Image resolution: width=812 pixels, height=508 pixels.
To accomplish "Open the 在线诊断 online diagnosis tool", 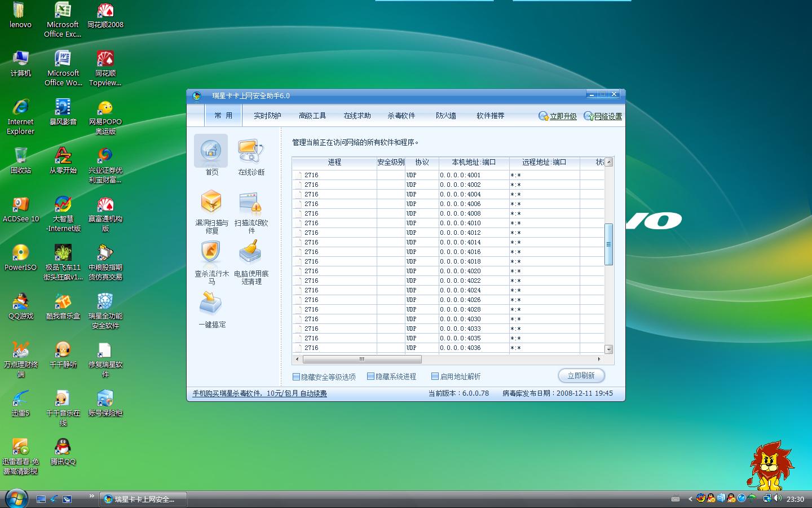I will (251, 151).
